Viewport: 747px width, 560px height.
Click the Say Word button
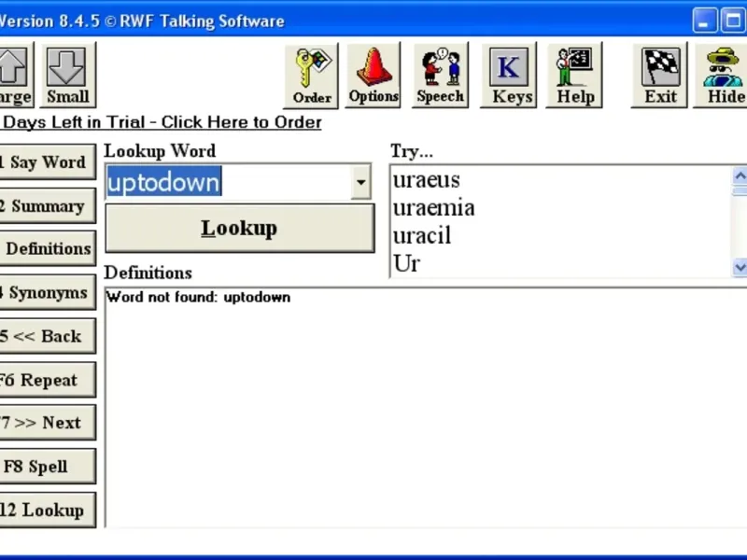pos(48,162)
